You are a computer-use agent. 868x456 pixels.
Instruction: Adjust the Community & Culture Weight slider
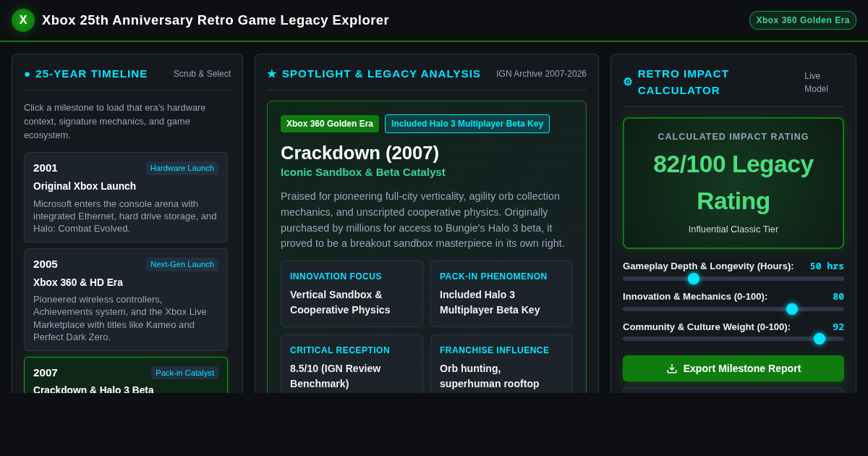point(733,339)
